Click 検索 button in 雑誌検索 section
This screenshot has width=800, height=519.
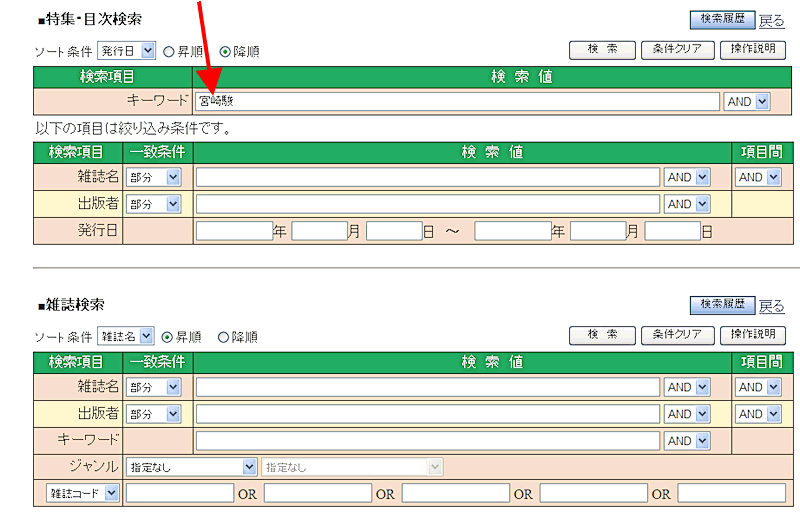(602, 335)
